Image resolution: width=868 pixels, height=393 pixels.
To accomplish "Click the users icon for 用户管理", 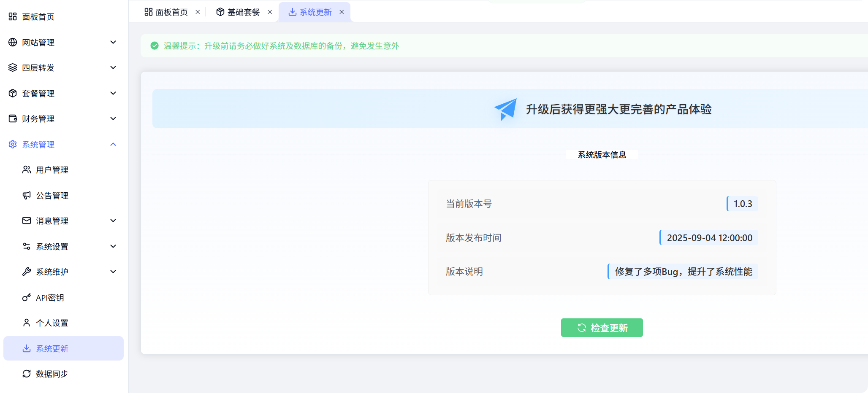I will coord(27,170).
